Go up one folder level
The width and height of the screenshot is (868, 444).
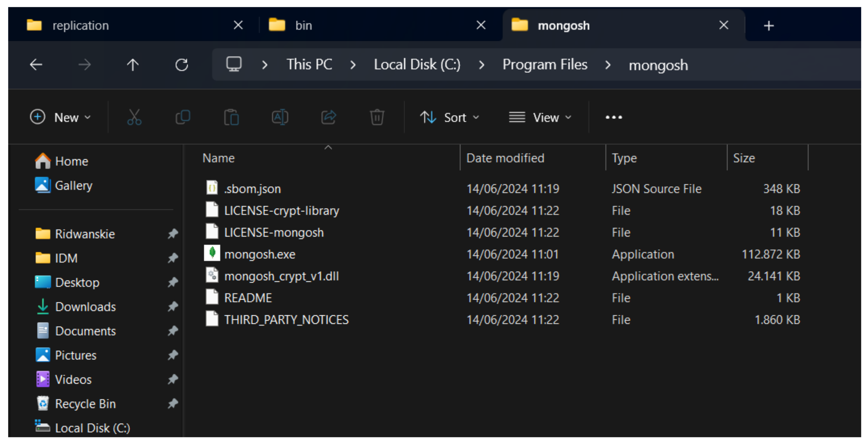coord(133,65)
